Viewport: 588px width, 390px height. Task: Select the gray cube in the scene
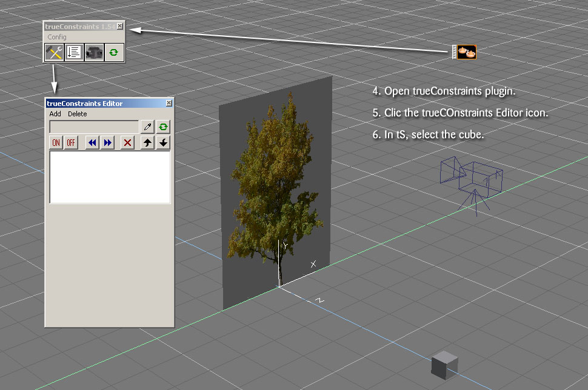[445, 365]
